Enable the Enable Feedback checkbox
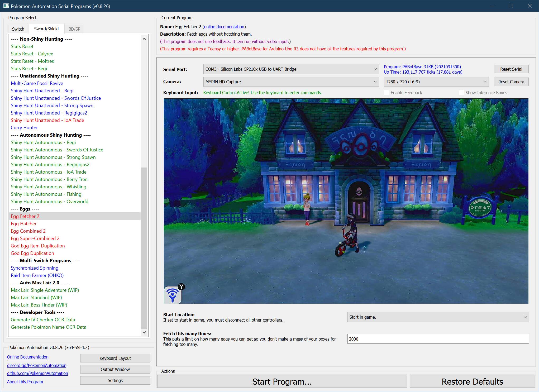Viewport: 539px width, 392px height. pos(387,93)
